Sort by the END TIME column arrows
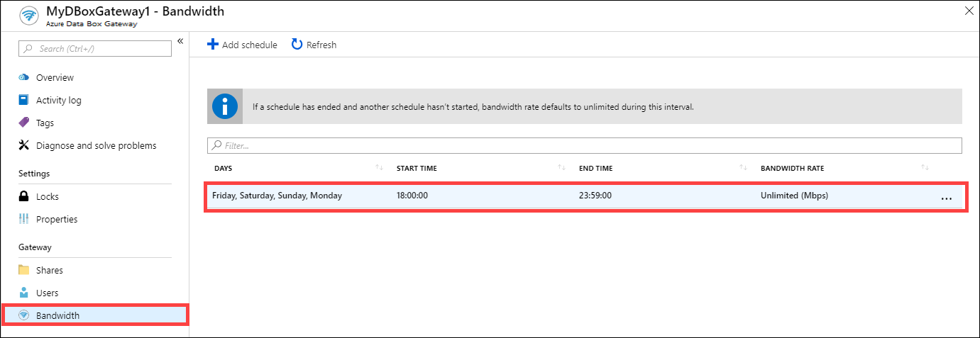 click(x=744, y=168)
